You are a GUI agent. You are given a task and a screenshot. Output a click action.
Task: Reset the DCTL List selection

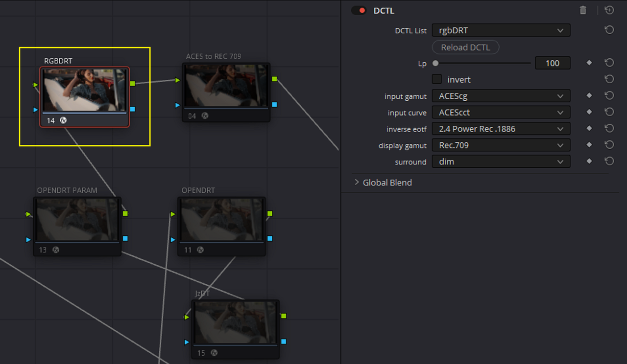609,30
